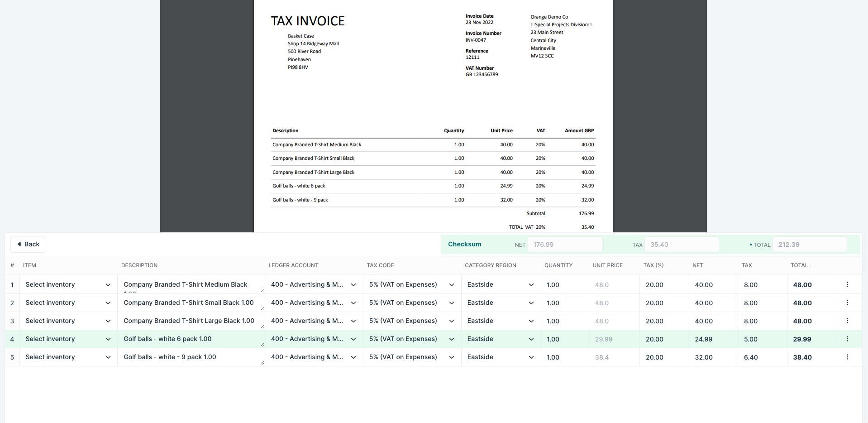This screenshot has width=868, height=423.
Task: Click the total value 38.40 in row 5
Action: pyautogui.click(x=802, y=357)
